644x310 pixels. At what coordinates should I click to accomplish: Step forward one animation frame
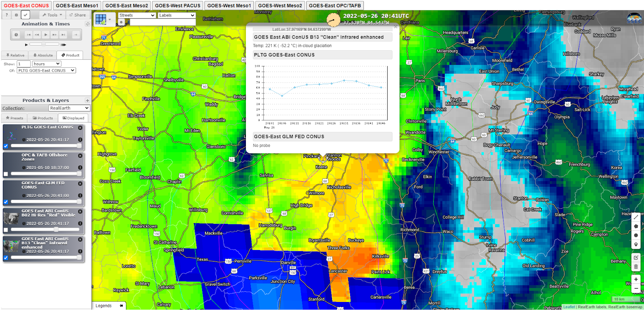(55, 35)
